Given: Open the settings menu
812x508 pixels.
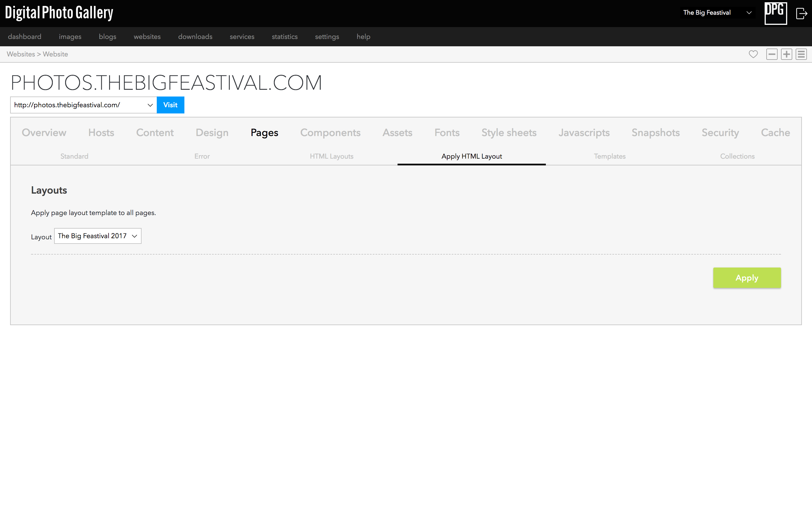Looking at the screenshot, I should [327, 37].
